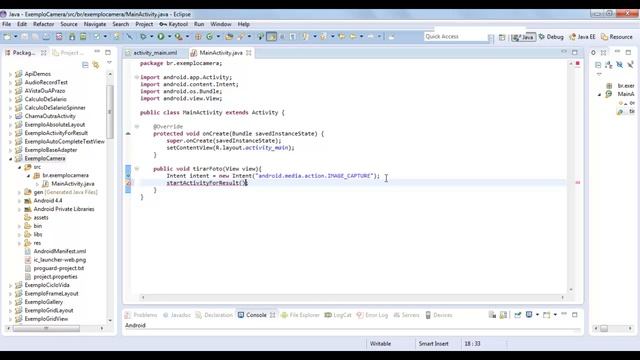This screenshot has height=360, width=640.
Task: Expand the Android 4.4 library
Action: coord(19,201)
